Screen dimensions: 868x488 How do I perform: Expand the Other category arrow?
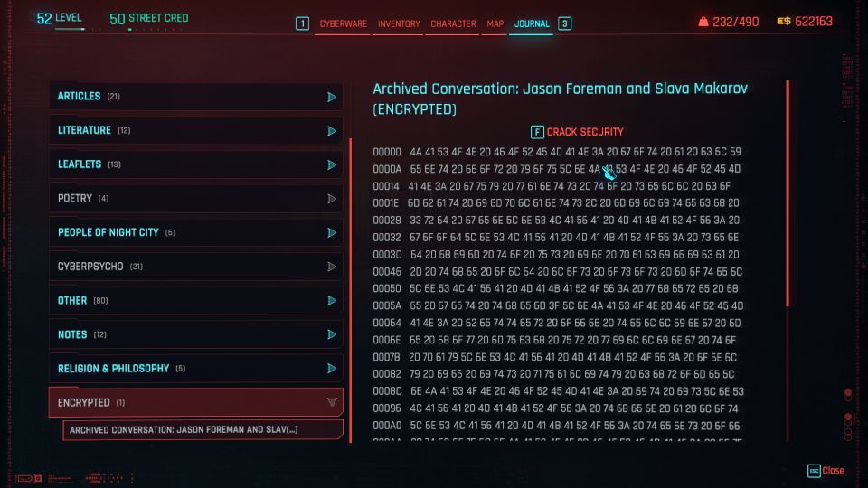(332, 300)
